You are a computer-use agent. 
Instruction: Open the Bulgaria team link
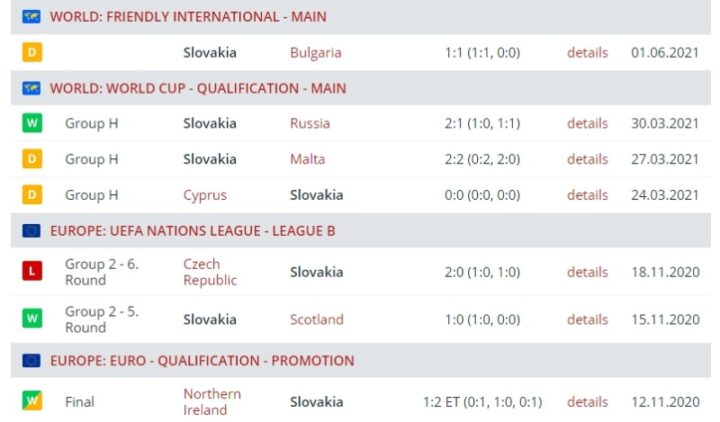tap(315, 52)
